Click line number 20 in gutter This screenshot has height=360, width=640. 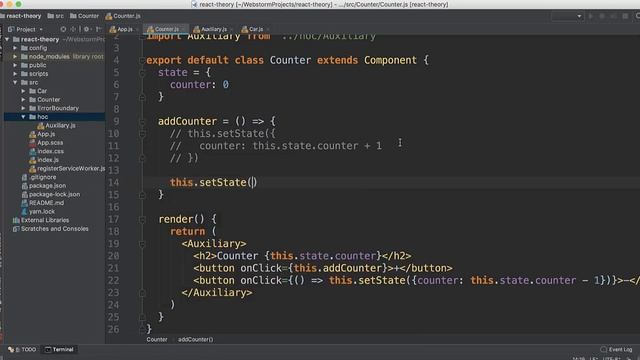coord(113,256)
